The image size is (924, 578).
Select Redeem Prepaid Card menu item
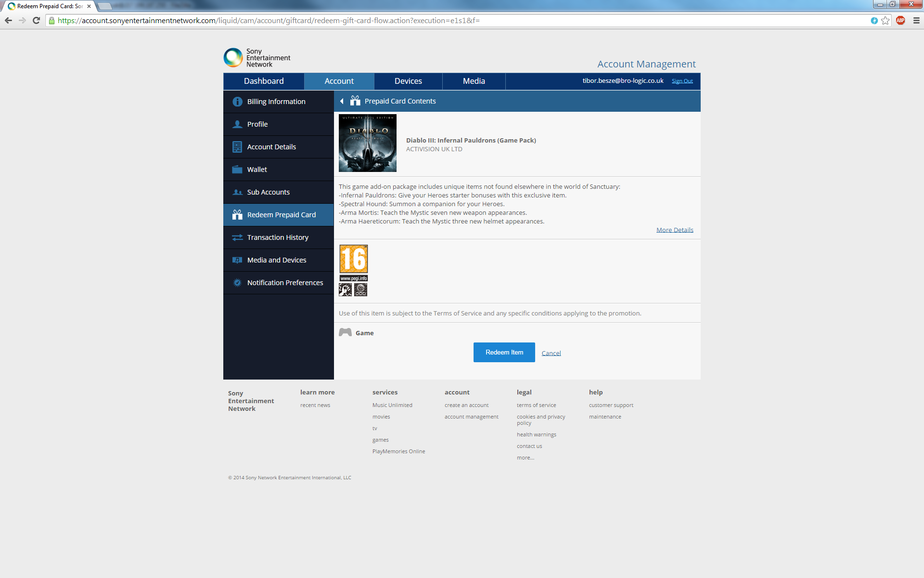279,215
